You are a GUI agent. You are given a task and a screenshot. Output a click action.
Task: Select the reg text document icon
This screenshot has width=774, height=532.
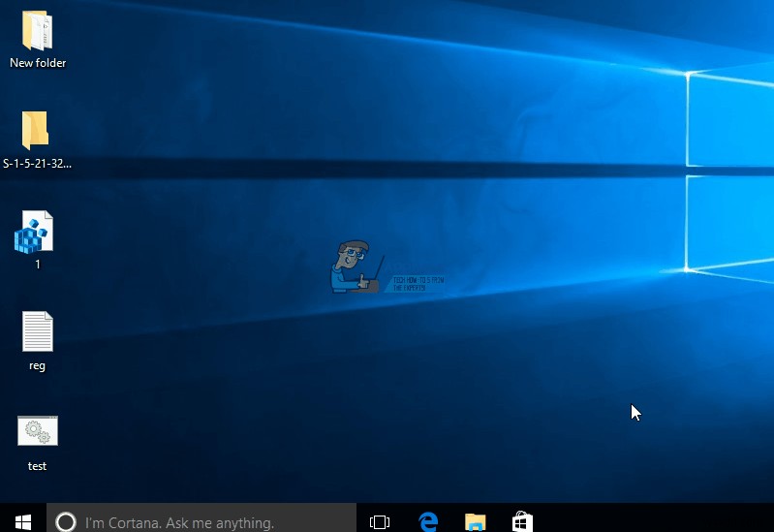(38, 331)
